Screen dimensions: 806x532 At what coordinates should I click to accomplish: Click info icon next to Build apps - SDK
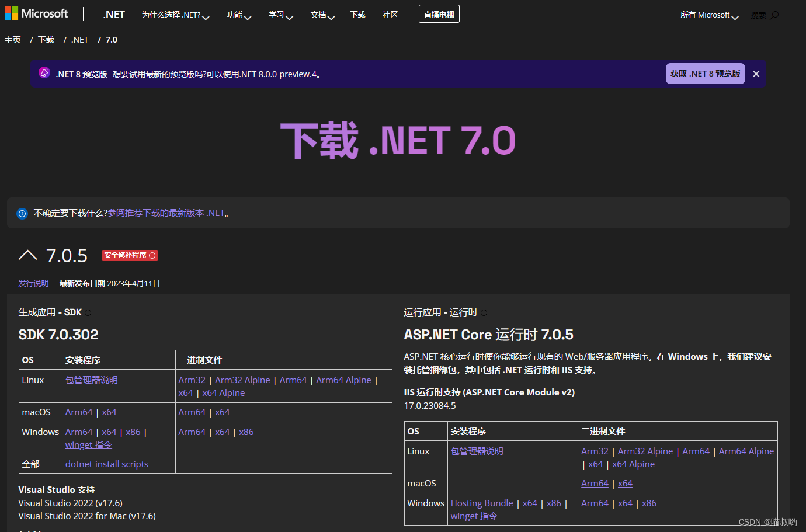tap(88, 313)
